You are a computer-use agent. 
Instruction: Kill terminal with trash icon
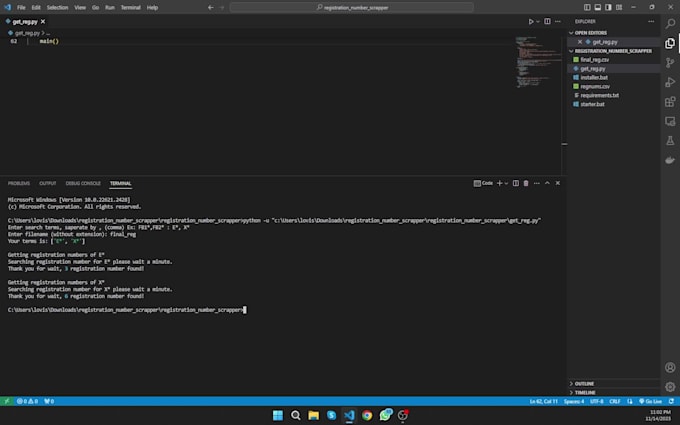coord(526,183)
